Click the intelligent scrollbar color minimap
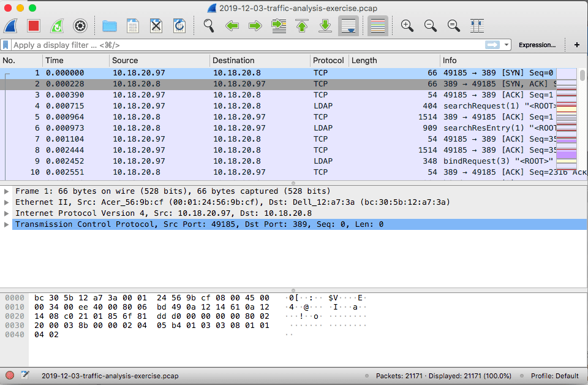Image resolution: width=588 pixels, height=385 pixels. [x=566, y=120]
